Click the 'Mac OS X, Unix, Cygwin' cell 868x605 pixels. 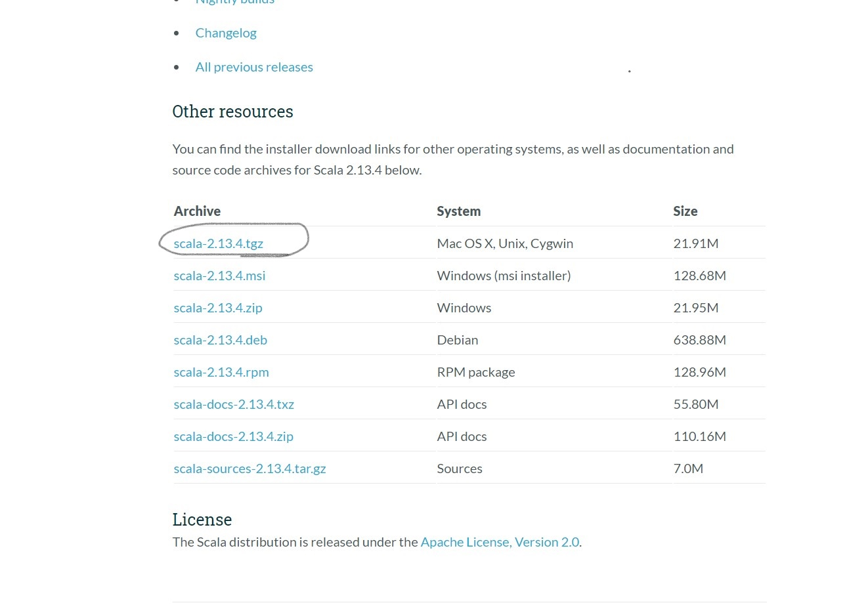coord(505,243)
